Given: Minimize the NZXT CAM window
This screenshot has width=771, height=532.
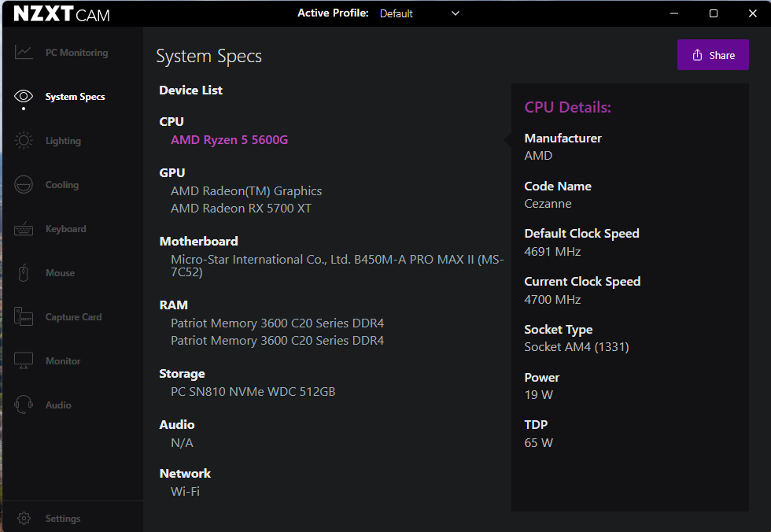Looking at the screenshot, I should 674,13.
